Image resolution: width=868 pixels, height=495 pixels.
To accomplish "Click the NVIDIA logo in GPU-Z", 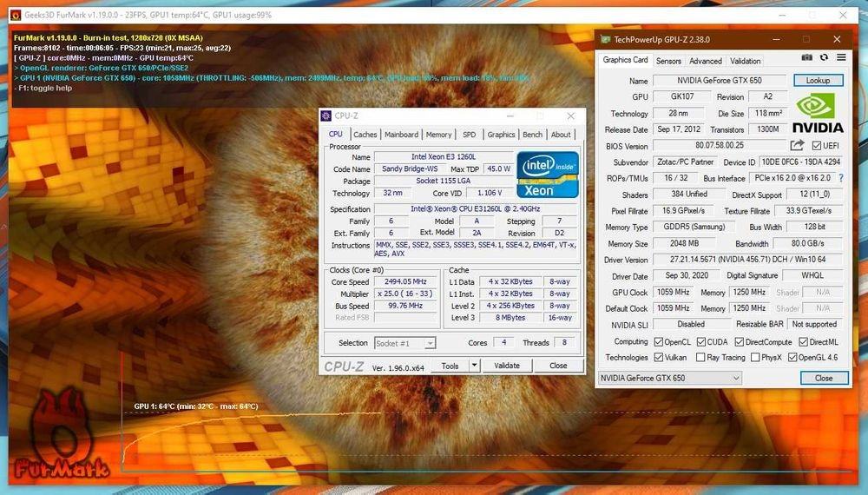I will tap(818, 113).
